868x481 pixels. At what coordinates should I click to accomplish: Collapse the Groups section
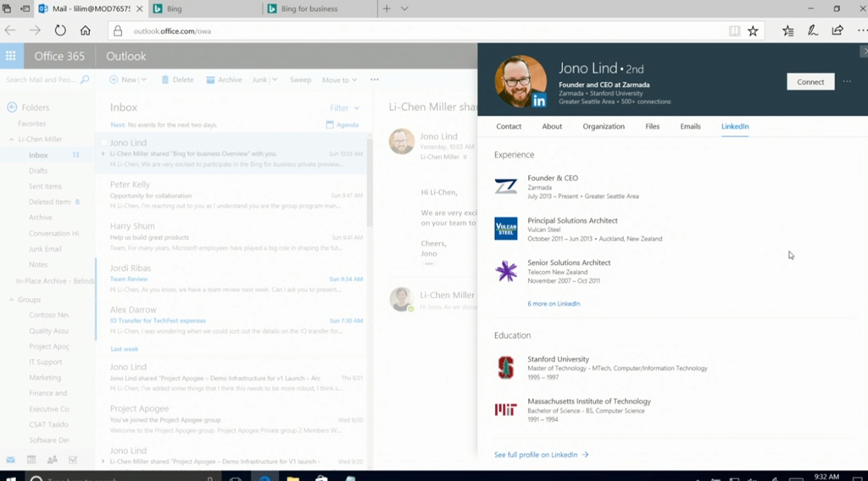12,300
